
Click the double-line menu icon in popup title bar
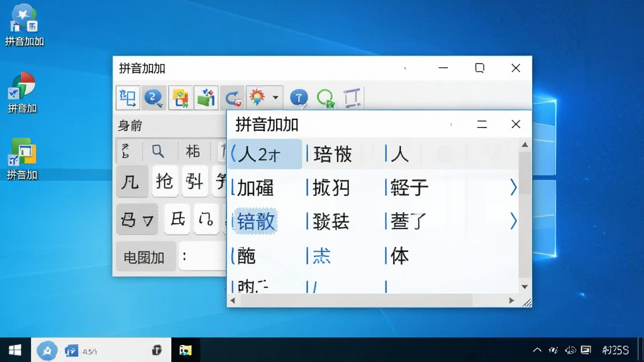pyautogui.click(x=482, y=124)
